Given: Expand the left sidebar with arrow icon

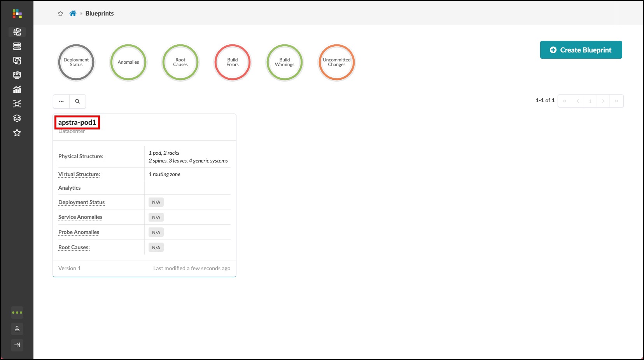Looking at the screenshot, I should (x=17, y=345).
